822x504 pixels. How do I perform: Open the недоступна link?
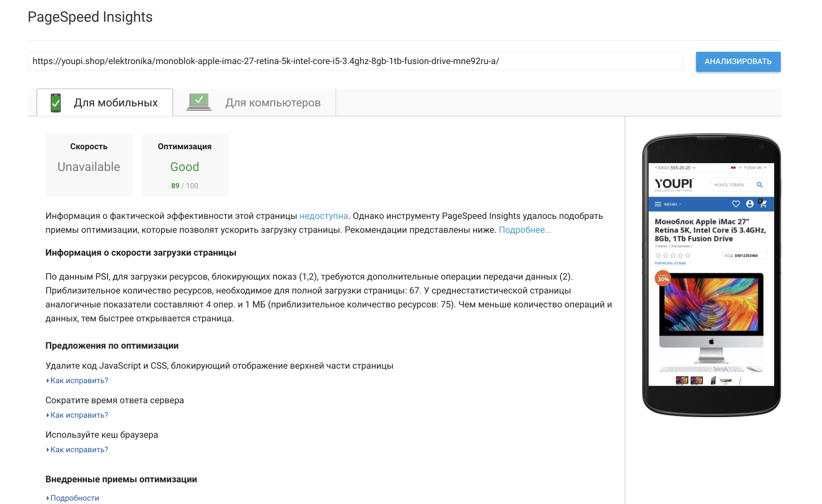[324, 216]
